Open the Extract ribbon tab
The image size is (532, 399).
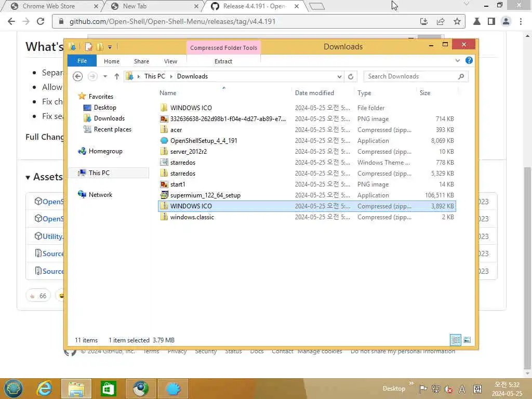point(223,61)
